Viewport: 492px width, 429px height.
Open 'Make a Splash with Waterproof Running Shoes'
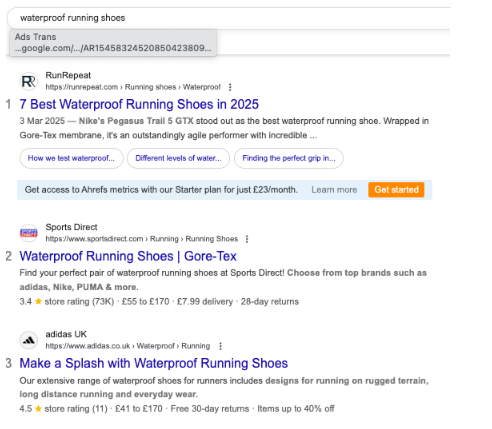tap(154, 363)
